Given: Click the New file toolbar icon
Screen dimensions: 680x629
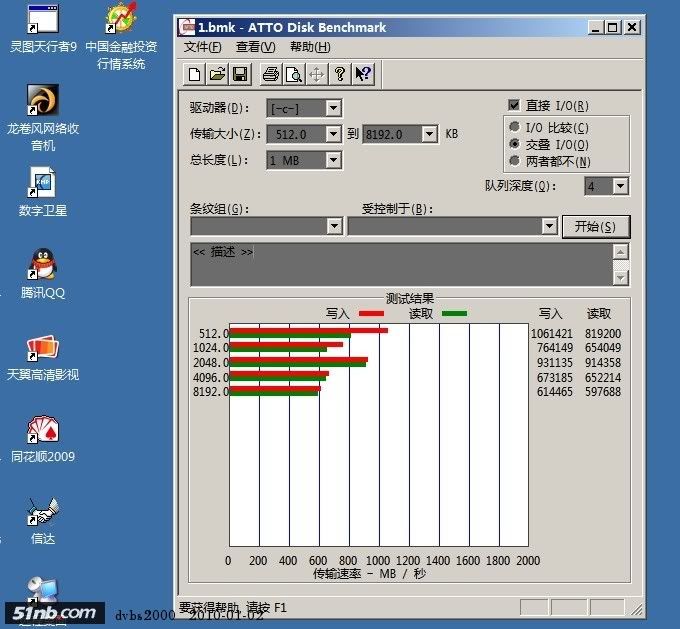Looking at the screenshot, I should [x=195, y=74].
